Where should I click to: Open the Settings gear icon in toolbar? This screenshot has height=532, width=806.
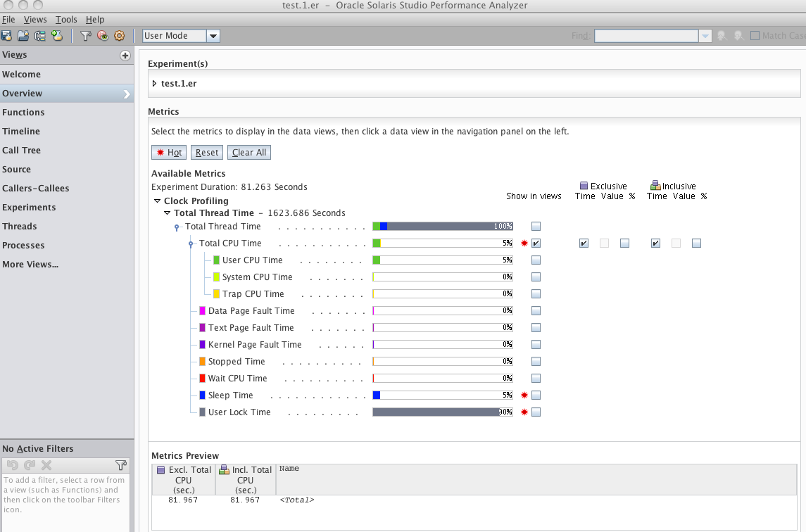click(119, 35)
